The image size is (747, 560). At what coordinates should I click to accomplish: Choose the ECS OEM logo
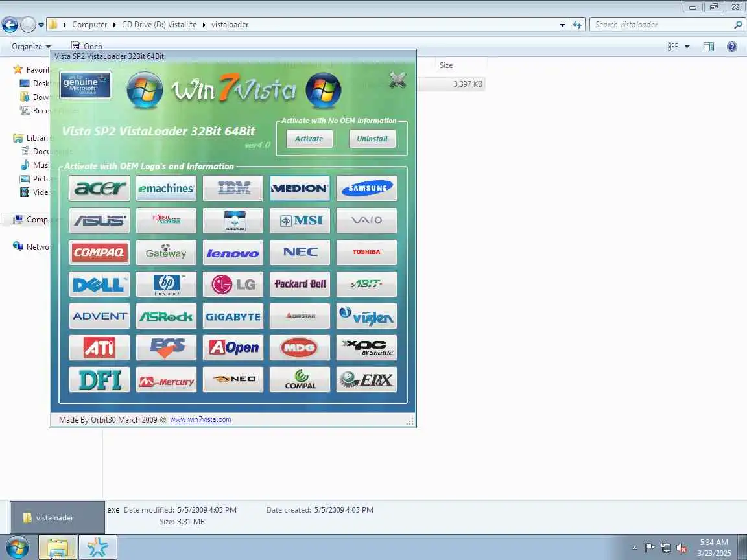coord(166,347)
